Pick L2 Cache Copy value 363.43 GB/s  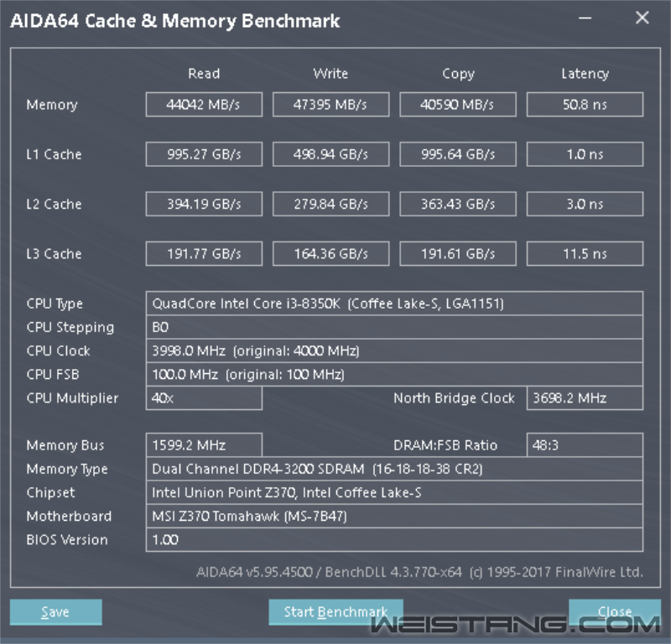tap(458, 204)
